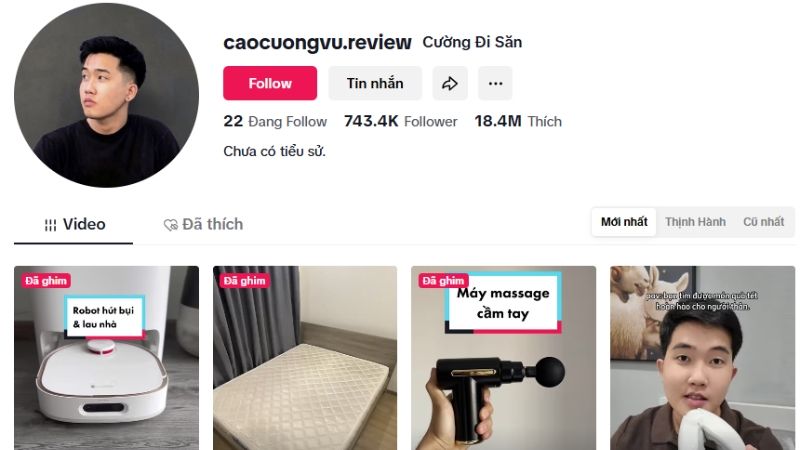Open the video with man holding white glove

[x=703, y=358]
